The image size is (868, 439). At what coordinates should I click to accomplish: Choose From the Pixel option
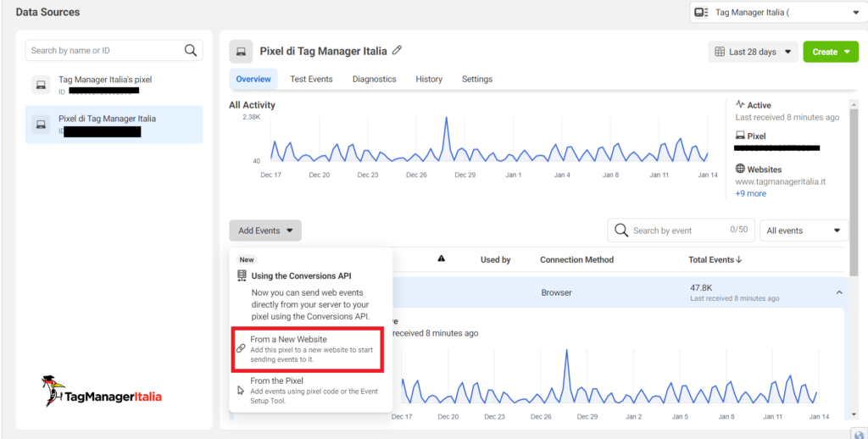tap(310, 391)
